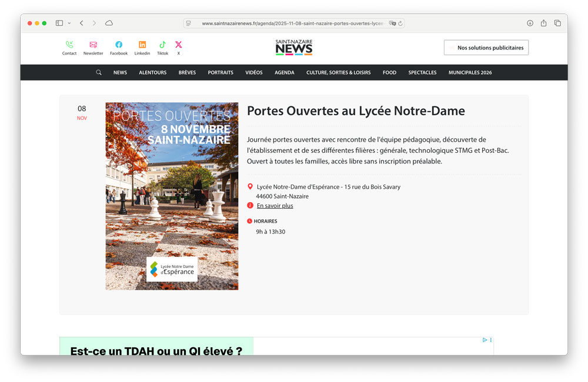Screen dimensions: 588x382
Task: Click the Portes Ouvertes event poster image
Action: pyautogui.click(x=172, y=196)
